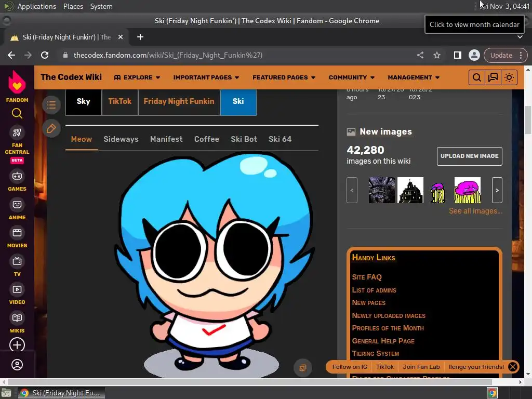Viewport: 532px width, 399px height.
Task: Click the tab search chevron in Chrome
Action: tap(520, 37)
